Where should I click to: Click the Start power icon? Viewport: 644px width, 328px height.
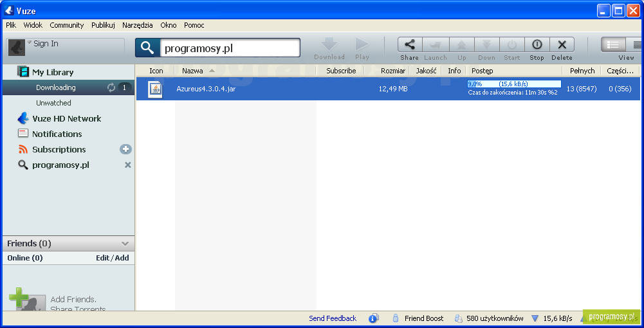[511, 44]
